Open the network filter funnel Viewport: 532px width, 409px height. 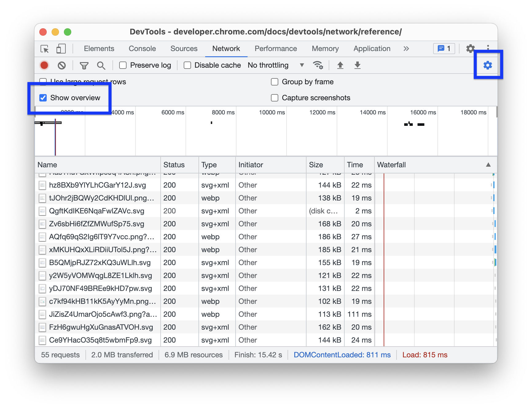coord(84,65)
